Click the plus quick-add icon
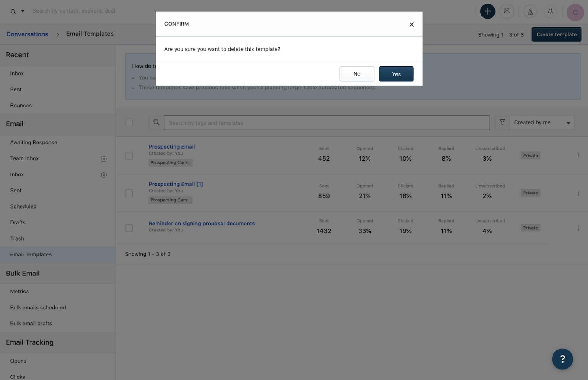The image size is (588, 380). tap(487, 11)
